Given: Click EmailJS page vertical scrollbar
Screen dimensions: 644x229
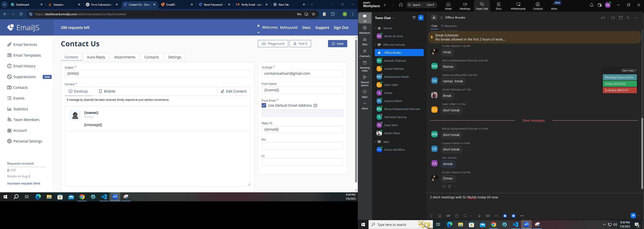Looking at the screenshot, I should [x=356, y=111].
